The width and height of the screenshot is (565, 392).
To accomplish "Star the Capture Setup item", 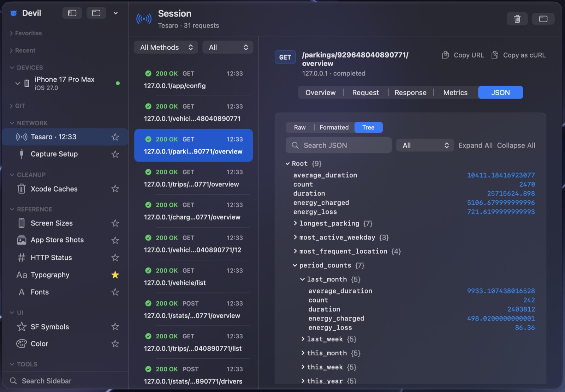I will pyautogui.click(x=115, y=154).
